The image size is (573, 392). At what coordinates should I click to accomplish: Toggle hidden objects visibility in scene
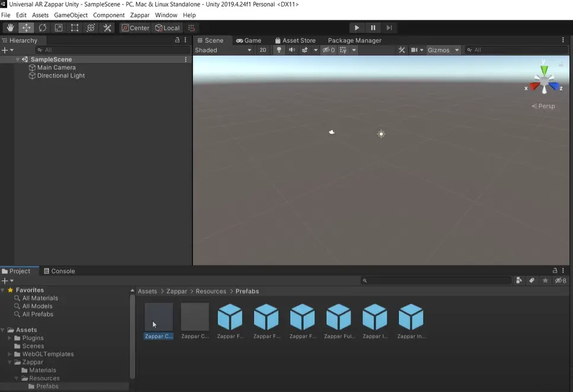pos(328,50)
